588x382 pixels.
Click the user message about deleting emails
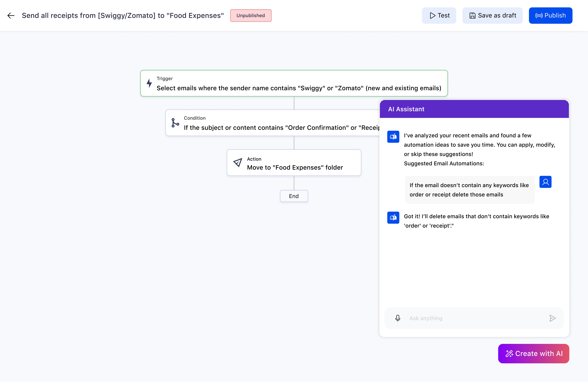pos(470,190)
